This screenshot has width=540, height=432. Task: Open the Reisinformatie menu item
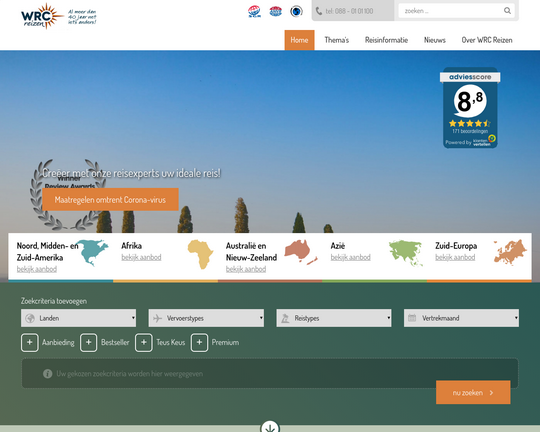(386, 40)
